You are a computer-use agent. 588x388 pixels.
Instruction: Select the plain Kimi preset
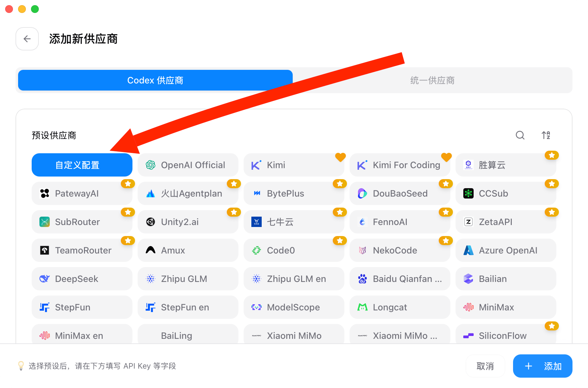pos(294,165)
